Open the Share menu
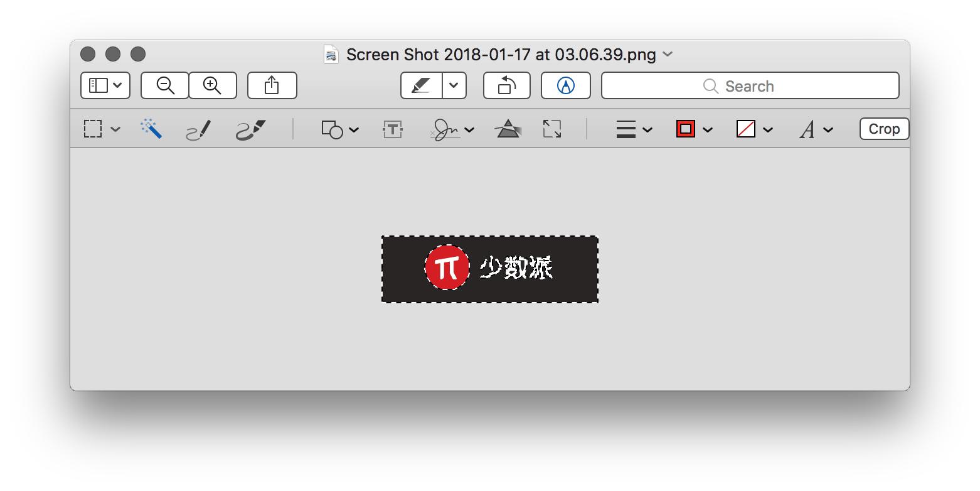Screen dimensions: 980x491 coord(272,85)
